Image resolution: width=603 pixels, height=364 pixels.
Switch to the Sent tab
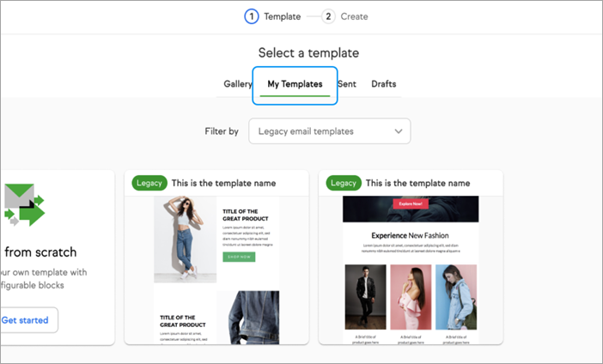(347, 84)
